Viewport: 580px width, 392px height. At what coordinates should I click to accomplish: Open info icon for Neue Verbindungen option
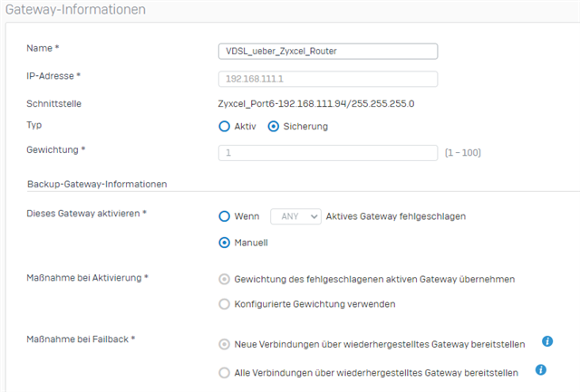(x=547, y=340)
